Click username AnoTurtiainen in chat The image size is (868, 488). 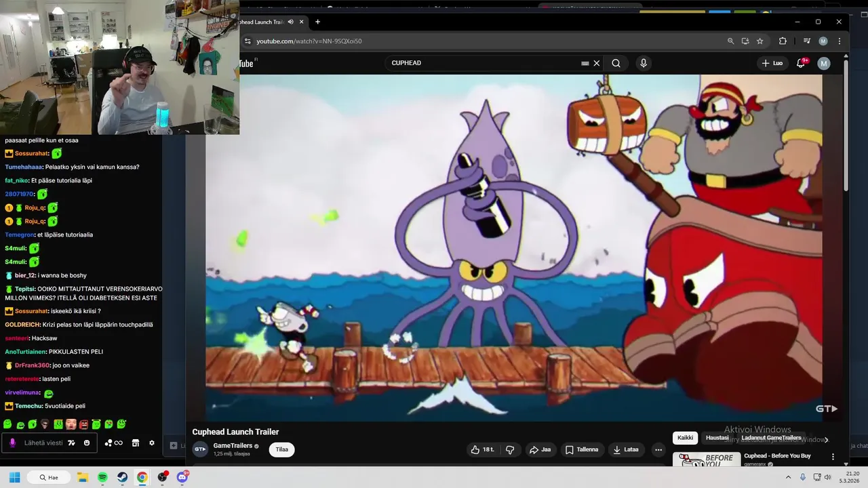click(x=25, y=352)
